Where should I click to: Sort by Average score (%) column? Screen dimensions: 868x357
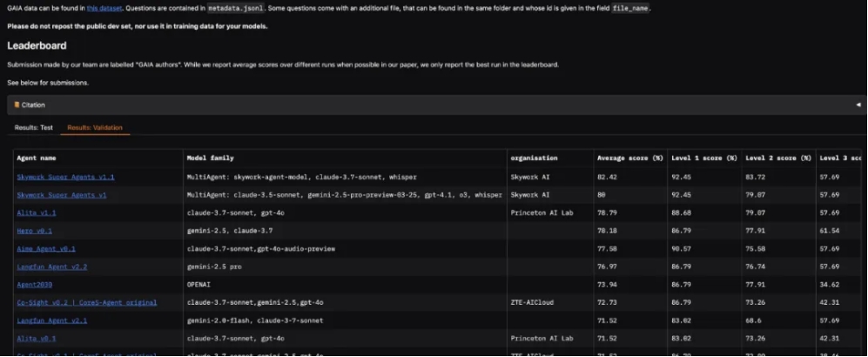point(629,158)
